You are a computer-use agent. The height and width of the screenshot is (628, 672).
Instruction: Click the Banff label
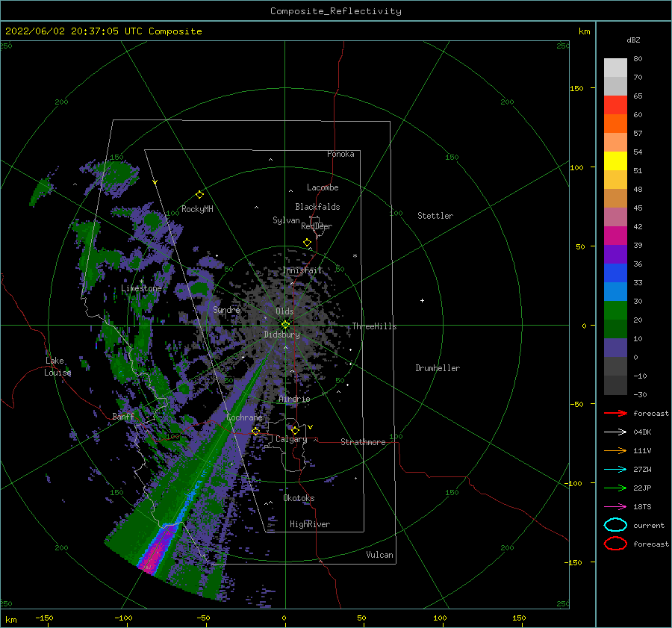coord(123,416)
